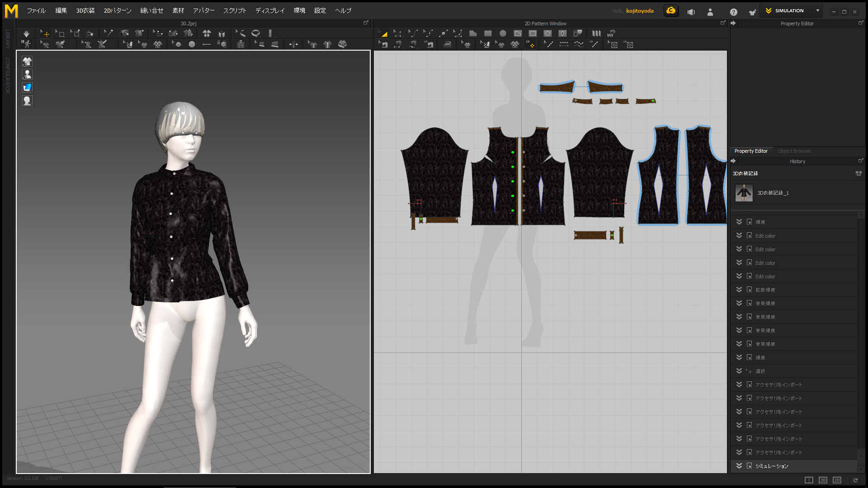Choose the Rectangle pattern tool
The height and width of the screenshot is (488, 868).
pos(488,33)
